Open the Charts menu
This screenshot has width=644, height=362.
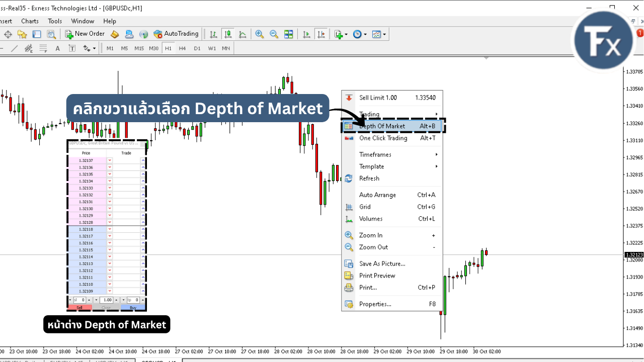coord(30,21)
